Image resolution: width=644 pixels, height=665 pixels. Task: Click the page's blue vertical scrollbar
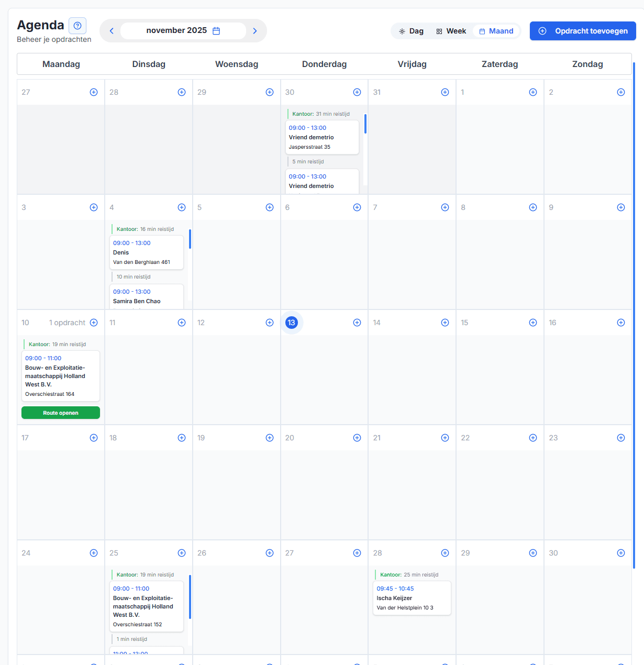pos(634,314)
